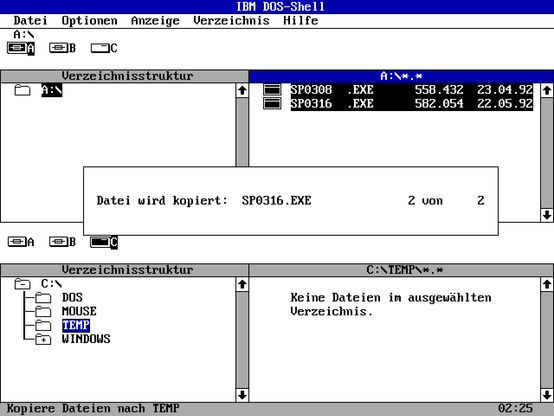
Task: Click the 22.05.92 file date
Action: coord(505,104)
